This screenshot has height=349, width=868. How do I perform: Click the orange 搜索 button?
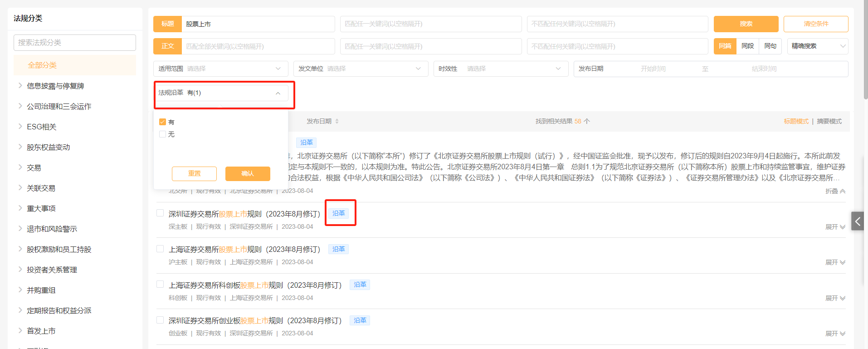point(746,24)
